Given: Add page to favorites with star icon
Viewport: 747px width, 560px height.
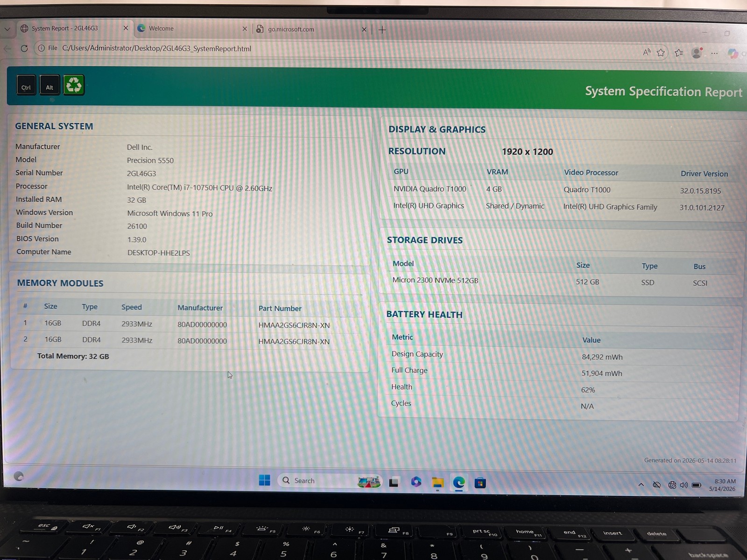Looking at the screenshot, I should pos(661,53).
